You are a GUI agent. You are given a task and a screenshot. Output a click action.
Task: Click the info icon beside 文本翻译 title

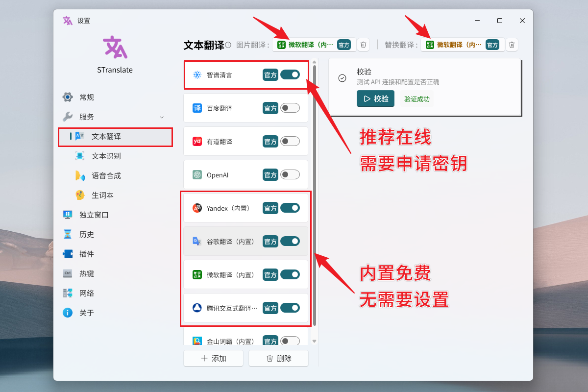(x=228, y=45)
